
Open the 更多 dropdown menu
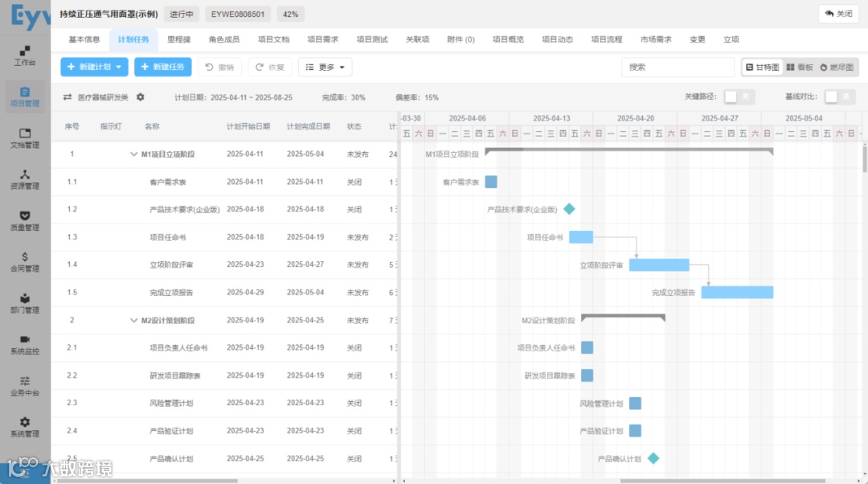(x=325, y=67)
